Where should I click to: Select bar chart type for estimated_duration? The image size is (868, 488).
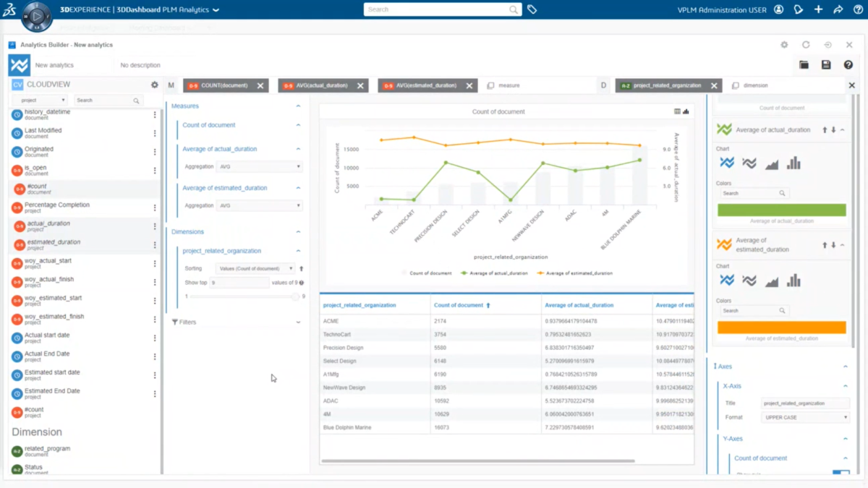click(793, 280)
